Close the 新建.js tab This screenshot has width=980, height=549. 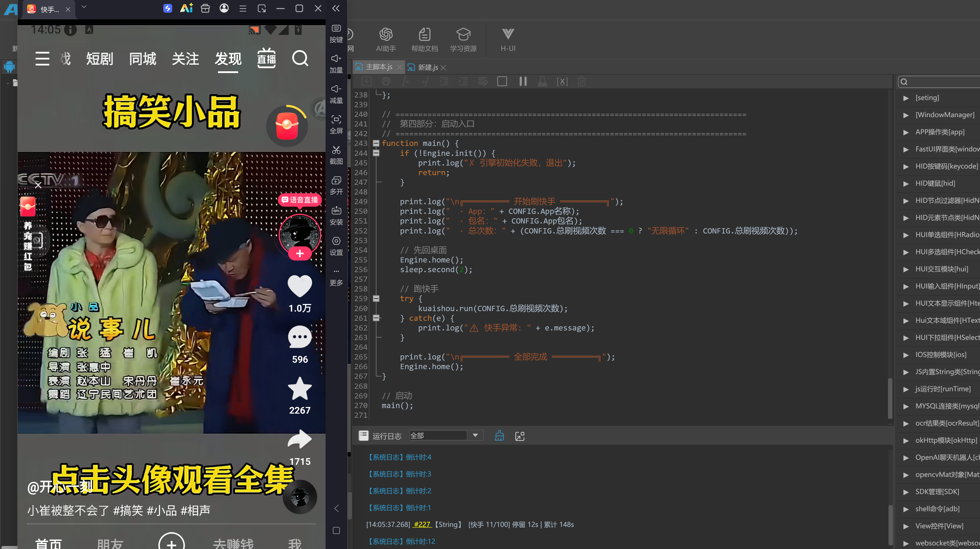443,67
